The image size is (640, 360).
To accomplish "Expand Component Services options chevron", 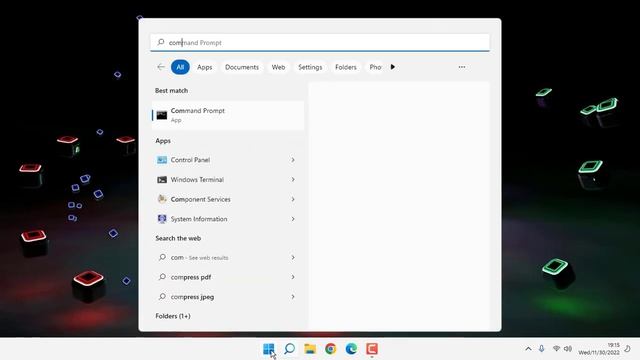I will point(293,199).
